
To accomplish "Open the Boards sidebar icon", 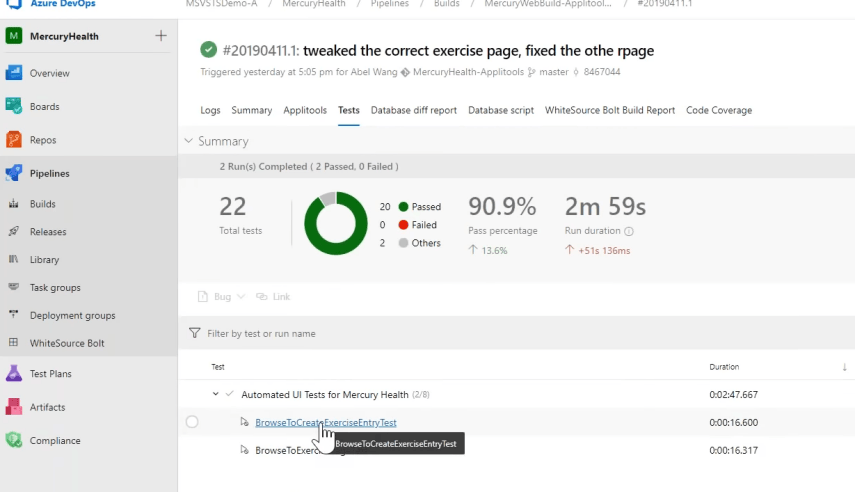I will point(14,106).
